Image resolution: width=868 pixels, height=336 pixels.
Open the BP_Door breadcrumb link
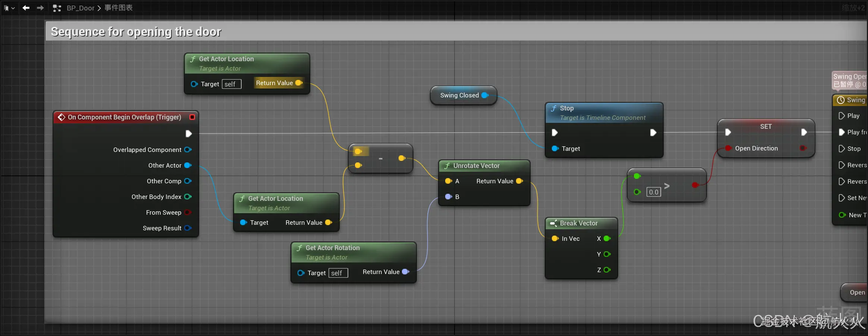tap(81, 8)
